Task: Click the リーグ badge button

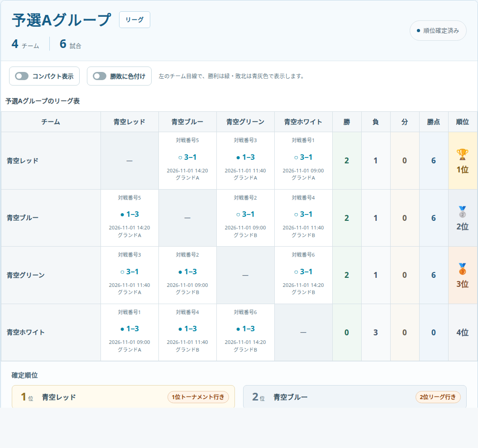Action: 134,20
